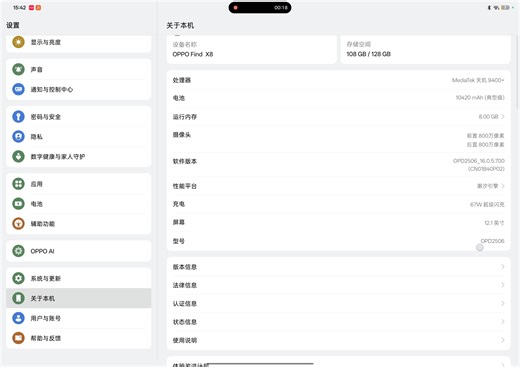Screen dimensions: 520x367
Task: Tap Users & Accounts (用户与账号) icon
Action: (x=18, y=318)
